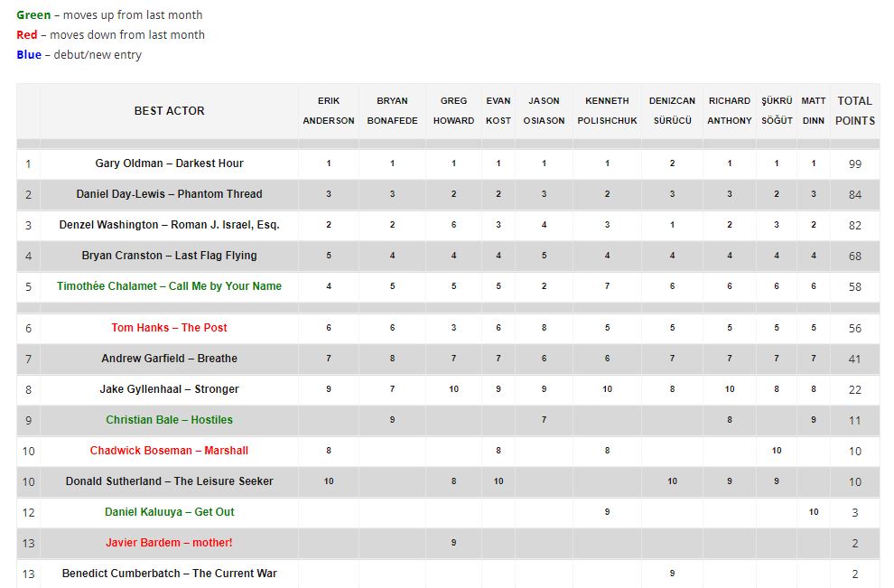Click rank number 12 in Daniel Kaluuya row
This screenshot has width=894, height=588.
point(28,513)
